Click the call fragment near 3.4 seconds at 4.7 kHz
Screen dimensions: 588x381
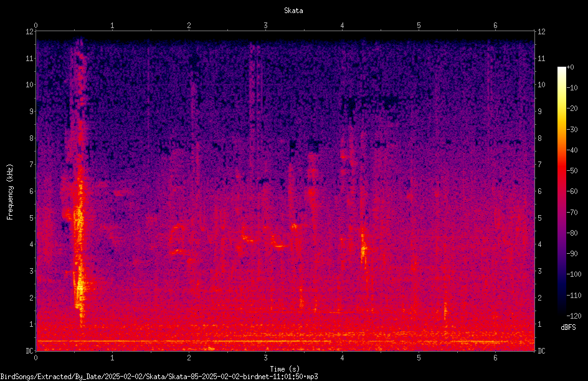point(295,226)
